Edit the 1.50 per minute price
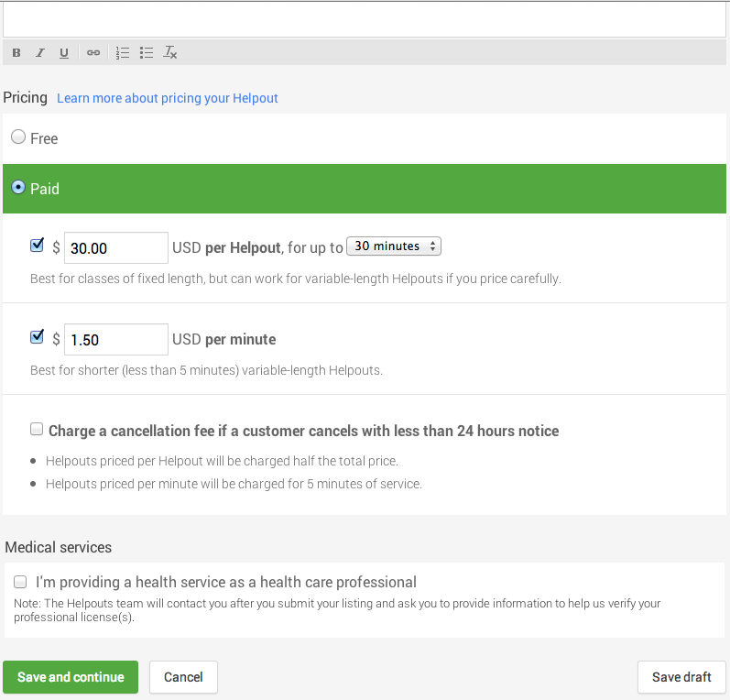The width and height of the screenshot is (730, 700). (116, 340)
